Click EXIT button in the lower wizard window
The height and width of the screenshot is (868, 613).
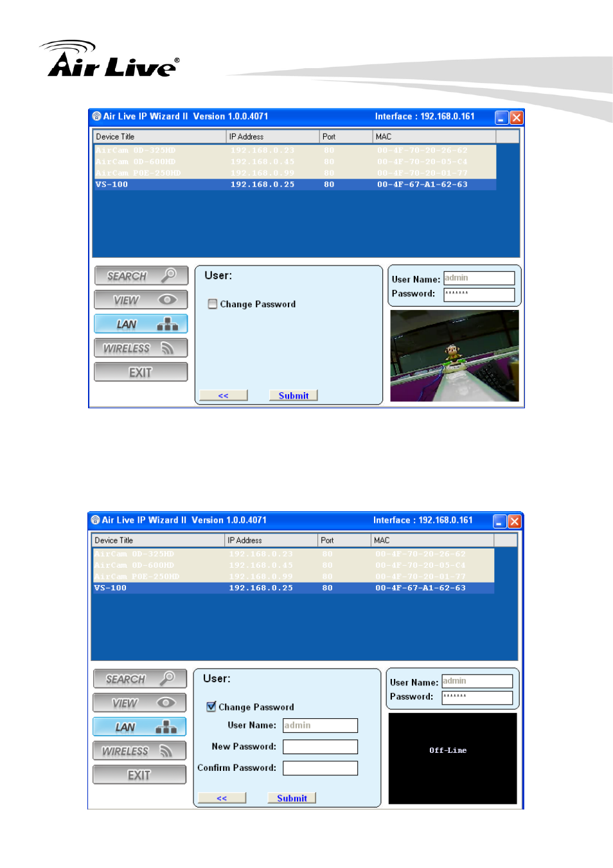(x=140, y=775)
